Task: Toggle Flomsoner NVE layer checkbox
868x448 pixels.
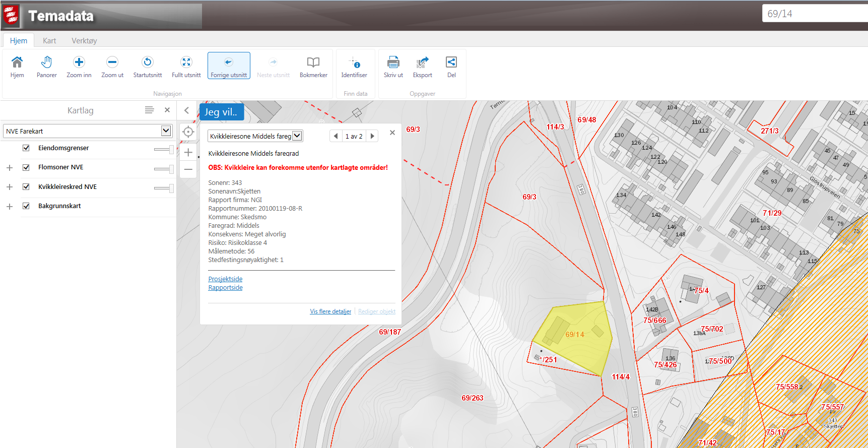Action: (x=26, y=167)
